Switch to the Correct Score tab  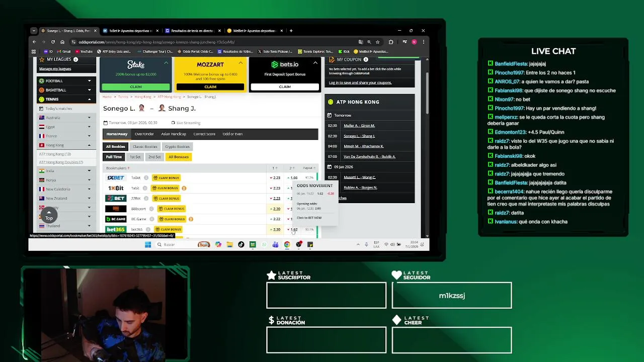point(204,134)
